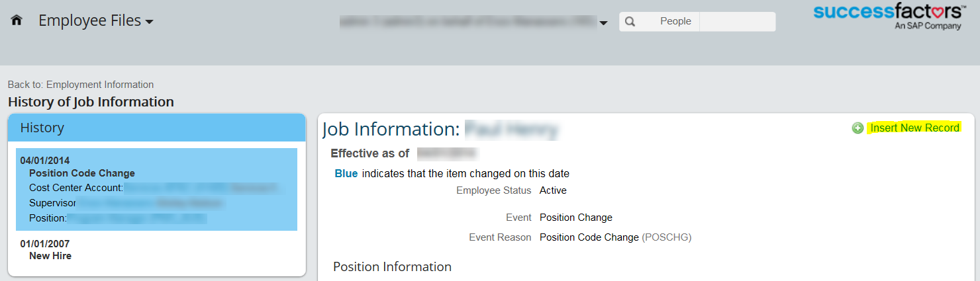
Task: Open the Employee Files dropdown menu
Action: pos(96,20)
